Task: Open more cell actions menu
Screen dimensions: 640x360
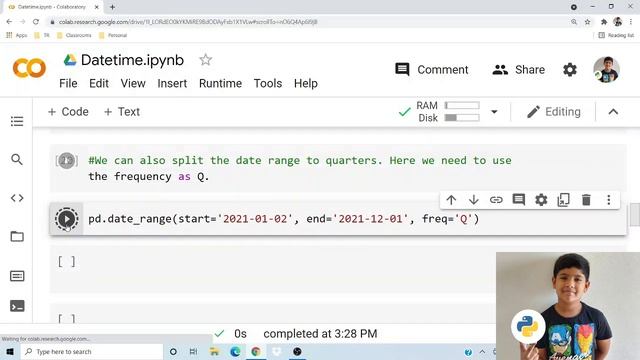Action: [x=609, y=200]
